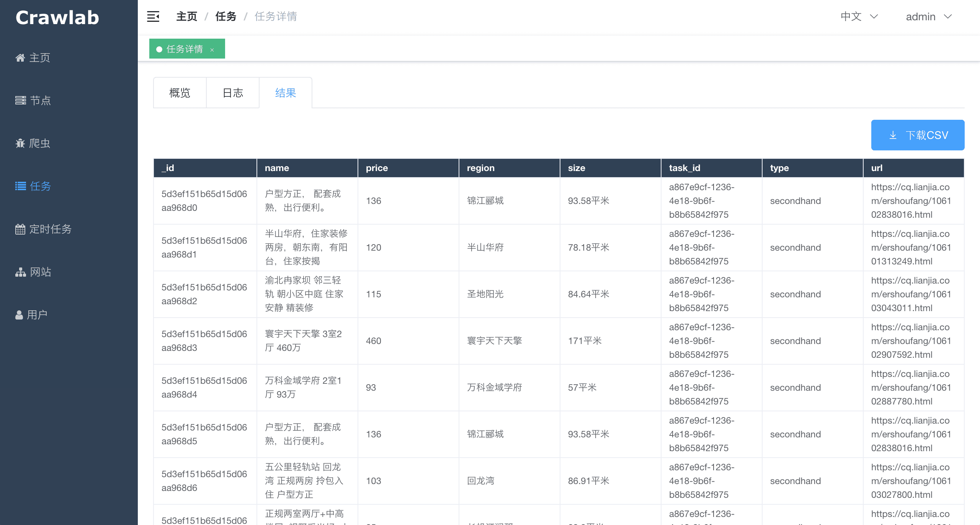
Task: Open the 主页 breadcrumb link
Action: tap(186, 16)
